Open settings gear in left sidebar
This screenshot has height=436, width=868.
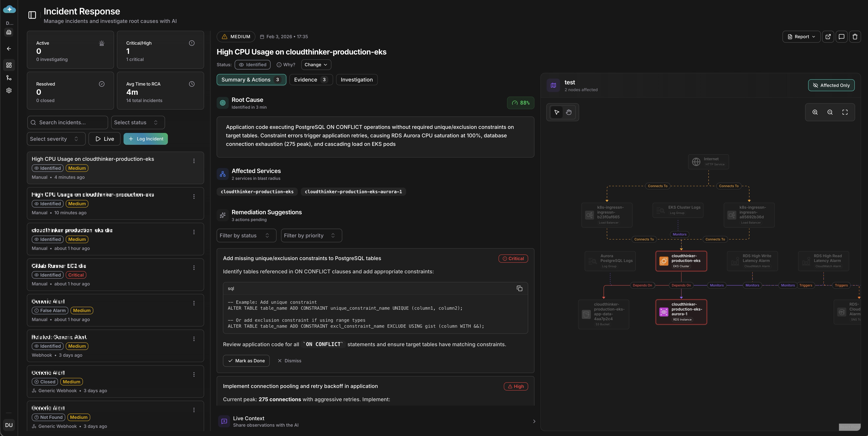[9, 90]
